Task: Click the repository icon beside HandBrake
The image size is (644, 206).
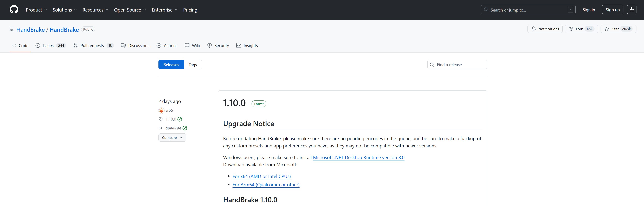Action: pyautogui.click(x=12, y=29)
